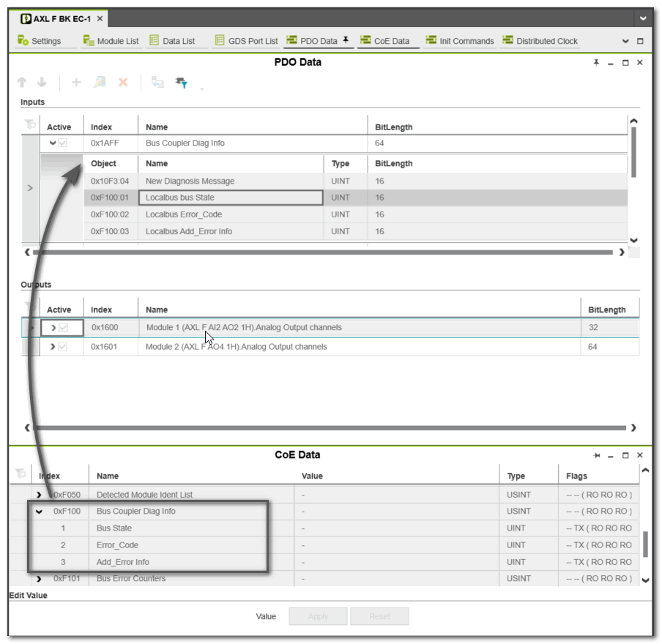662x644 pixels.
Task: Click the filter icon in PDO toolbar
Action: click(x=181, y=83)
